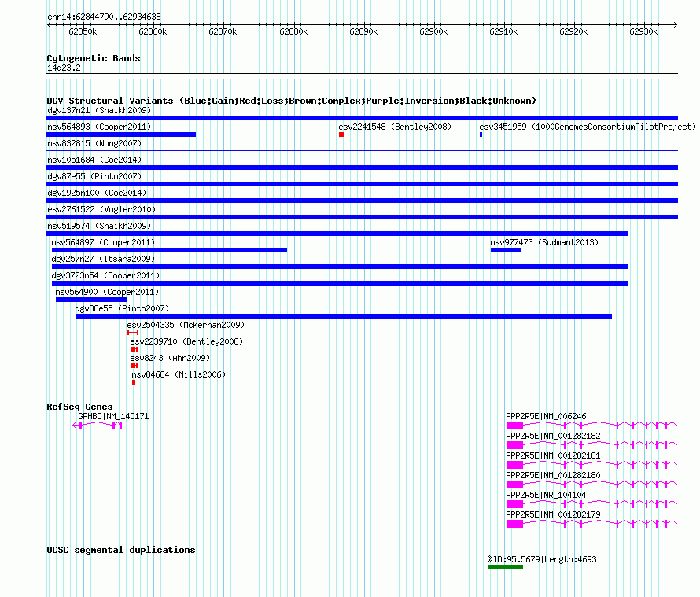
Task: Open nsv564893 (Cooper2011) variant label
Action: (99, 127)
